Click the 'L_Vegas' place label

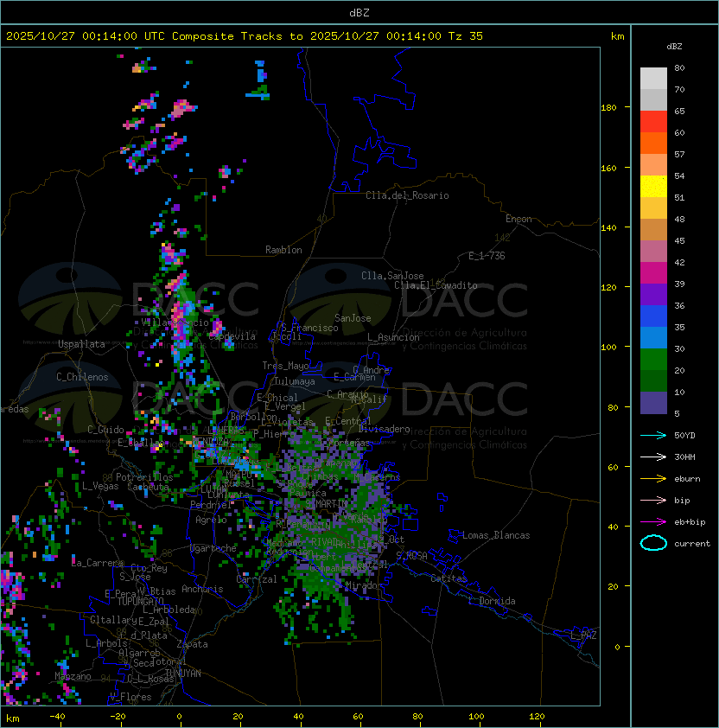click(100, 486)
